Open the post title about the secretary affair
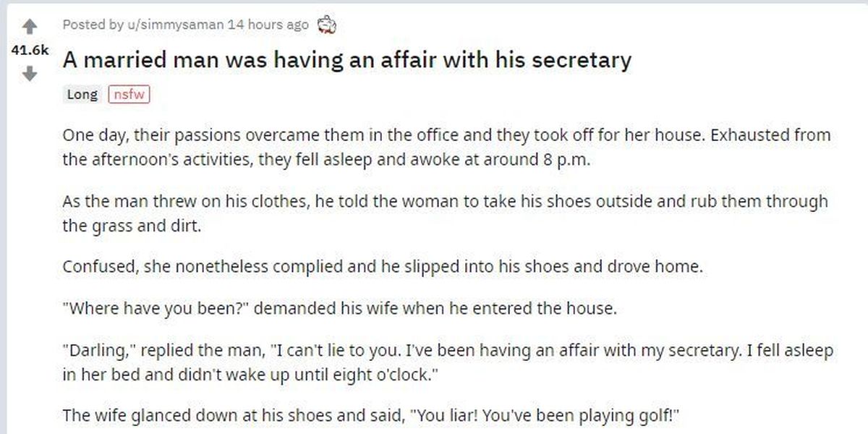This screenshot has width=868, height=434. point(346,59)
